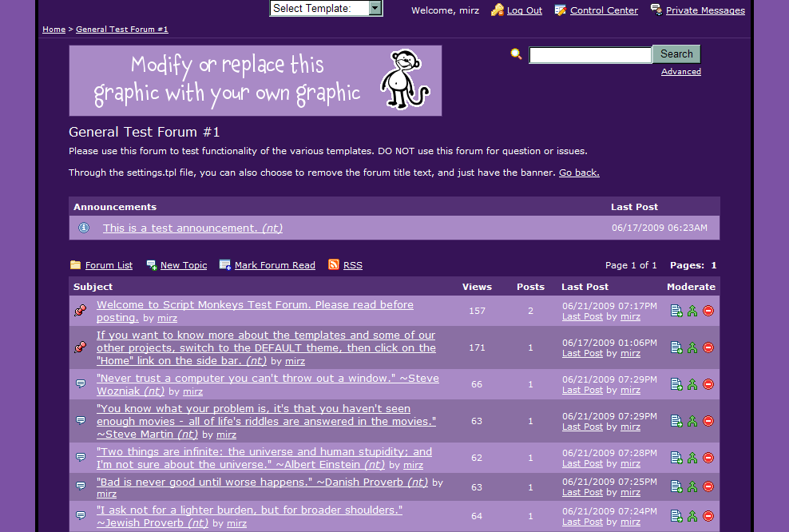
Task: Click the Log Out key icon
Action: (x=498, y=10)
